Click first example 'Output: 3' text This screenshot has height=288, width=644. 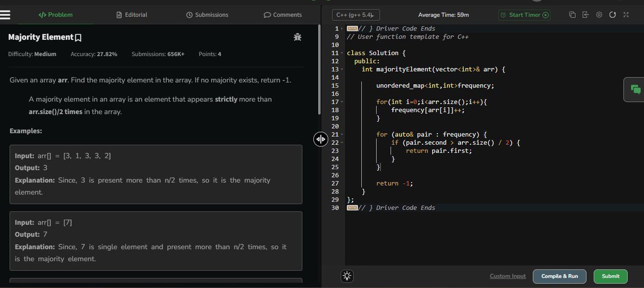click(x=32, y=167)
